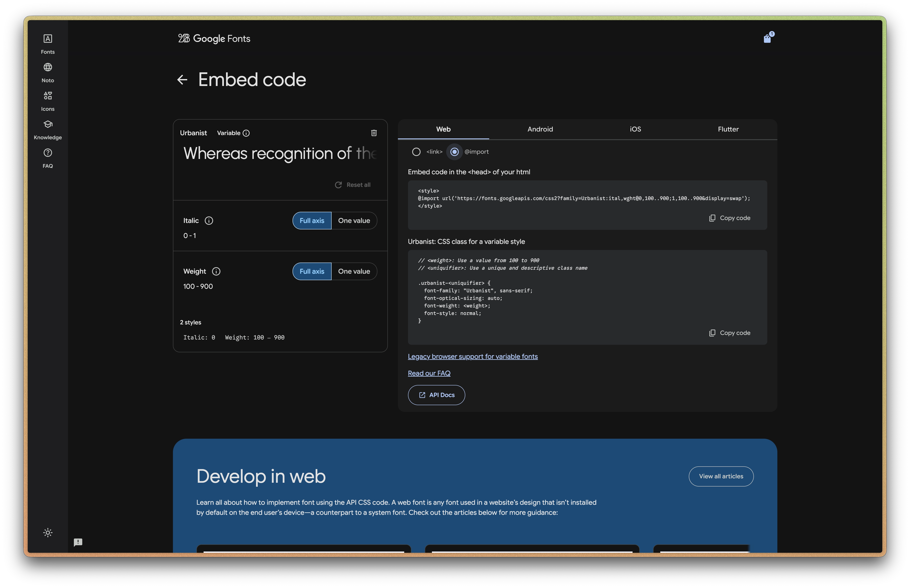Select the <link> radio button
Screen dimensions: 910x588
[416, 152]
